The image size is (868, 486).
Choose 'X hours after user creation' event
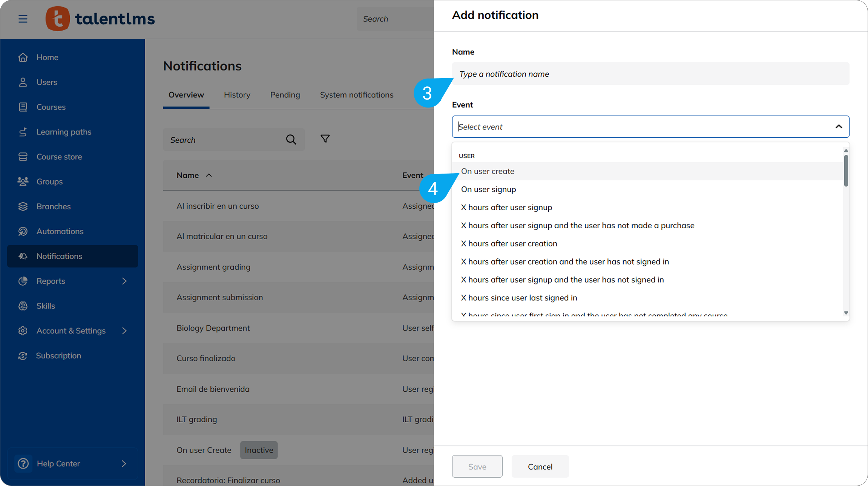point(509,244)
